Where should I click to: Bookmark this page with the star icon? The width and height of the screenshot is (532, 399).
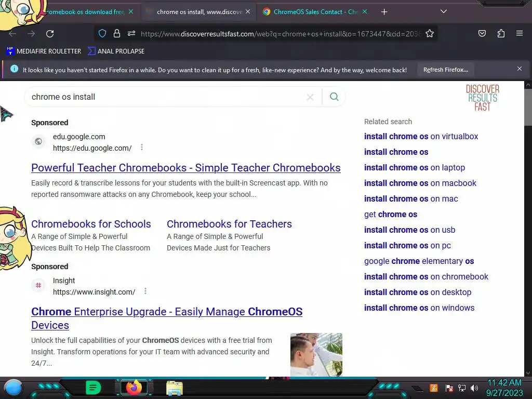tap(430, 33)
